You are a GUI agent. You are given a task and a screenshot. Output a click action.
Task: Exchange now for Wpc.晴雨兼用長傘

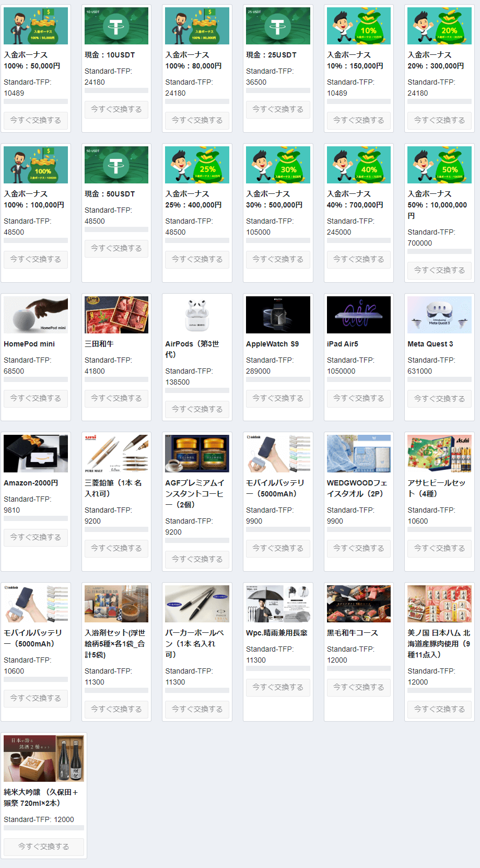point(278,687)
